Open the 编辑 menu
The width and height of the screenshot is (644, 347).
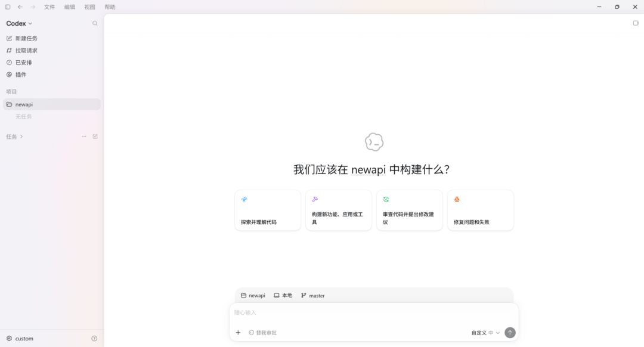point(70,7)
